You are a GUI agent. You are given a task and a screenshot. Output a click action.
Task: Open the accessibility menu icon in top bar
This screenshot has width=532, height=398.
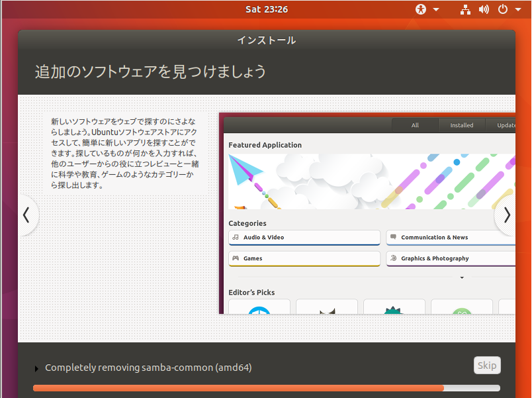[421, 9]
